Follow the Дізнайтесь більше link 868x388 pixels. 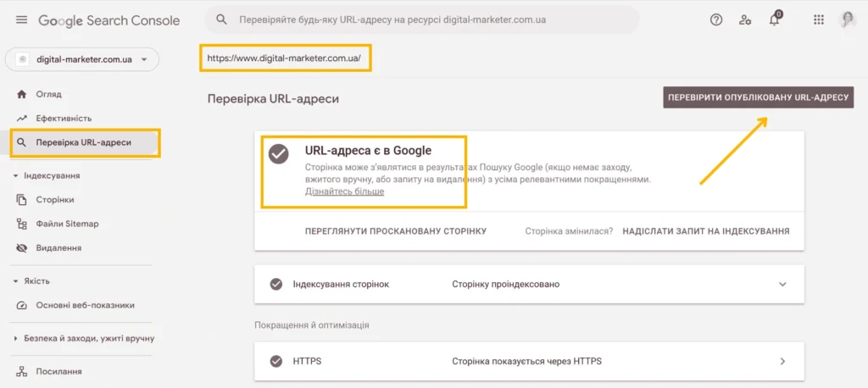coord(344,191)
